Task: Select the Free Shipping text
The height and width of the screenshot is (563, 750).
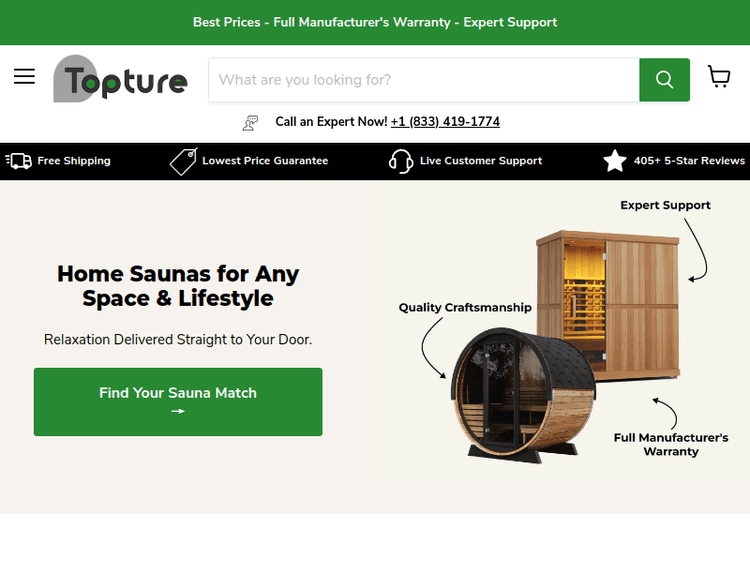Action: (74, 161)
